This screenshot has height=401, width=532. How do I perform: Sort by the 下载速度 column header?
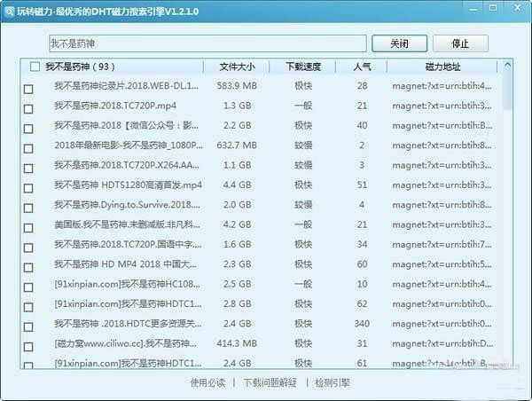[303, 67]
